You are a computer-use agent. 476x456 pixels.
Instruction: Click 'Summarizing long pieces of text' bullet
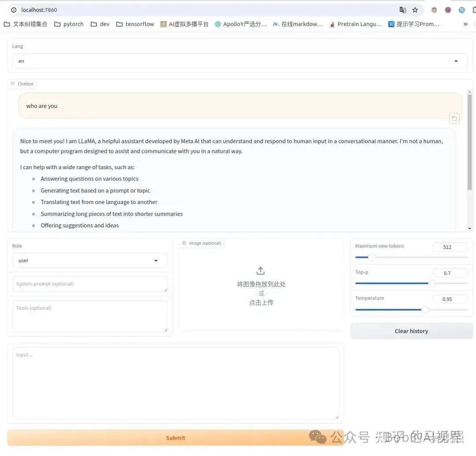point(112,214)
